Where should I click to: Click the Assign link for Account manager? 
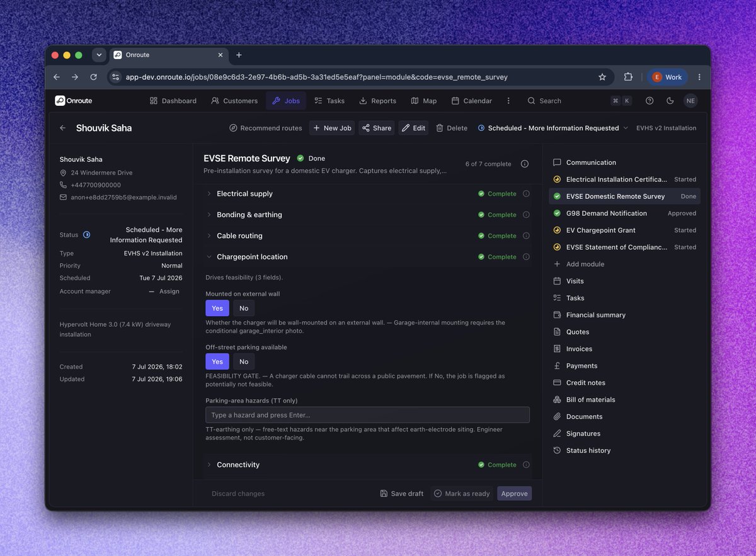click(x=169, y=292)
